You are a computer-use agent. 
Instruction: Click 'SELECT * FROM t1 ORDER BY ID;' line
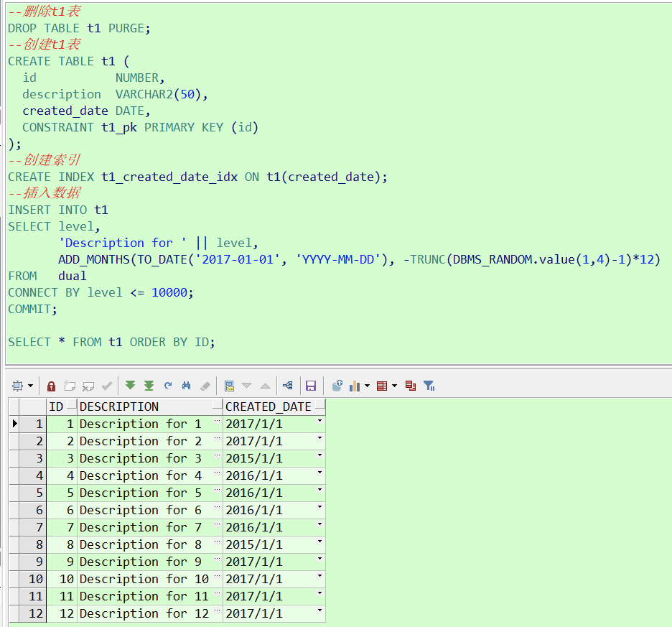(x=111, y=343)
